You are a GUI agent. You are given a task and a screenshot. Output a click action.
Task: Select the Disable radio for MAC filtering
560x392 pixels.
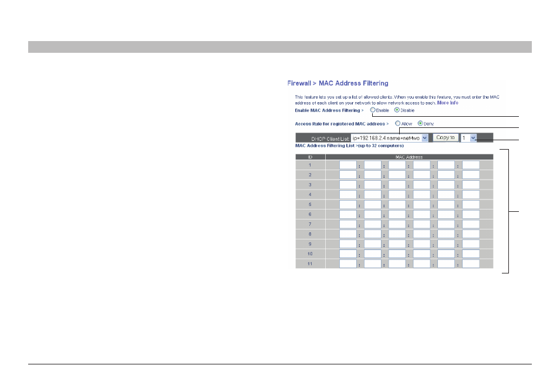click(x=397, y=110)
